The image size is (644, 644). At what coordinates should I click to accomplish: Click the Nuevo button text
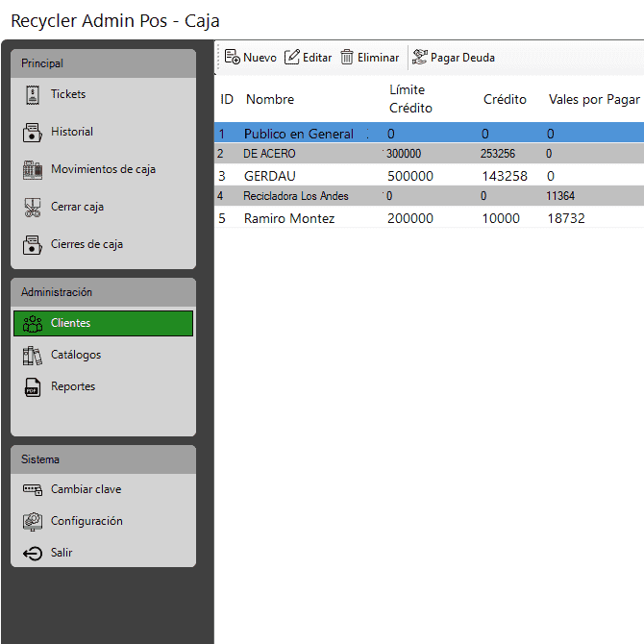260,58
